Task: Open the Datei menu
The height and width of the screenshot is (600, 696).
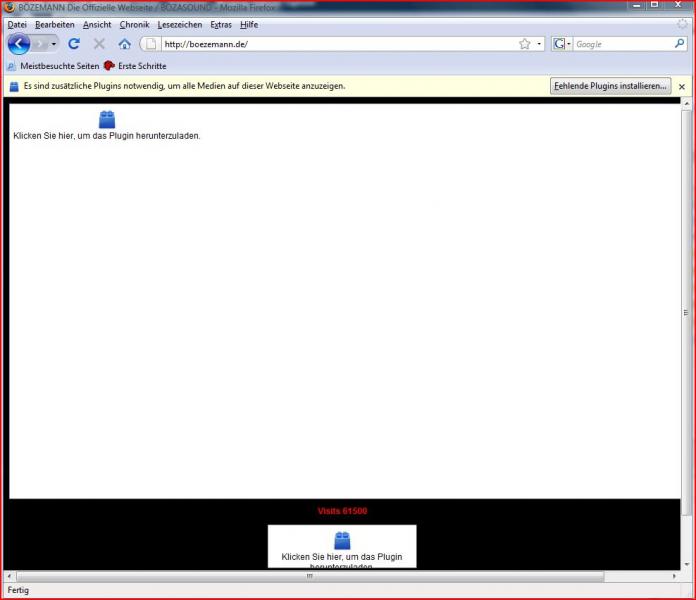Action: click(17, 24)
